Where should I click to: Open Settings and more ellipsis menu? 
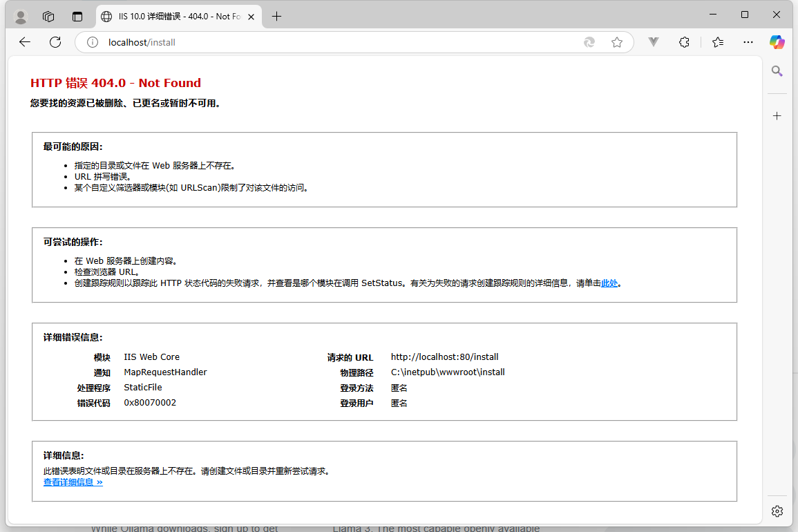748,42
